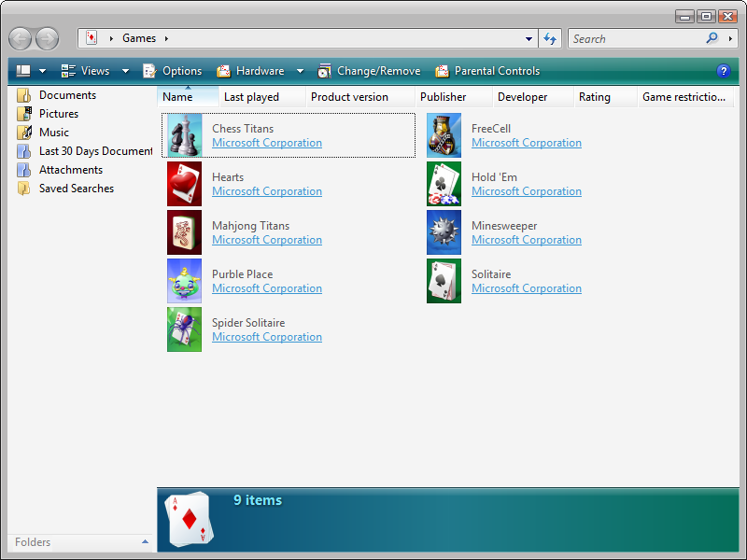
Task: Open Microsoft Corporation link under Mahjong Titans
Action: 267,240
